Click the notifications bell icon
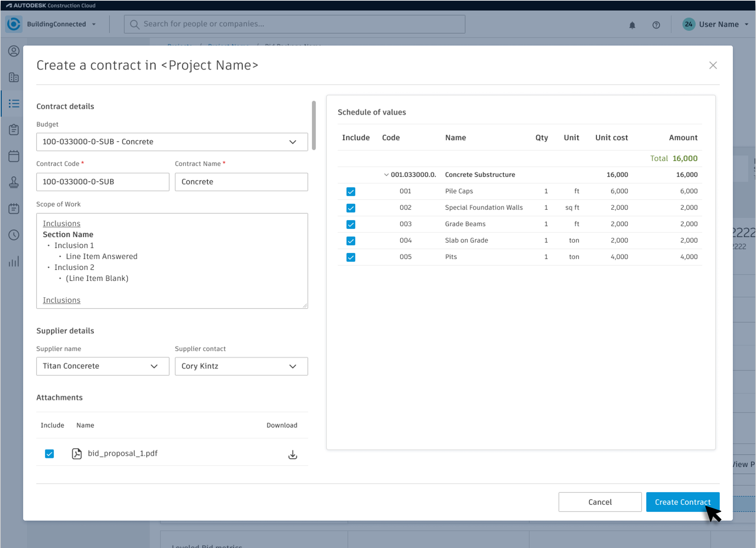 632,25
